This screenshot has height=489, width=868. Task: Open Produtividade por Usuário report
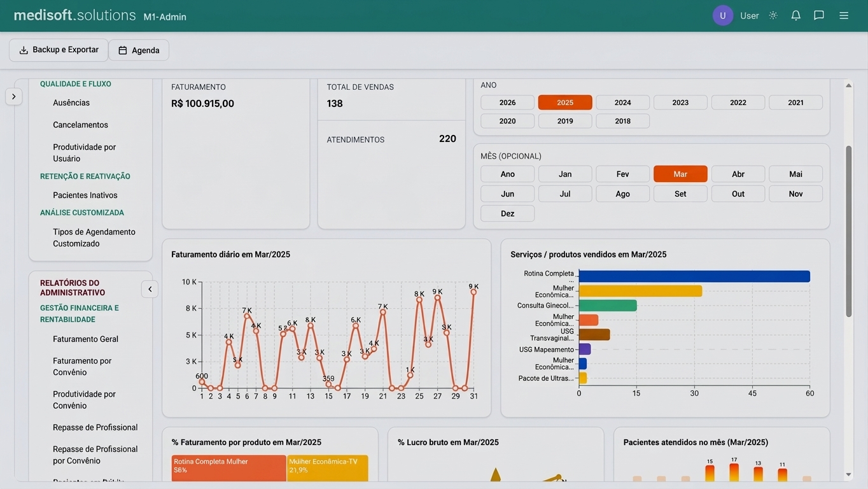tap(84, 153)
